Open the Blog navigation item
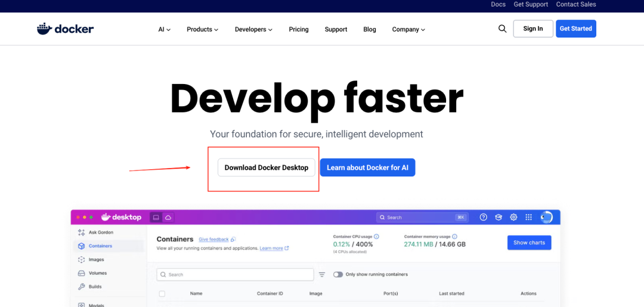The height and width of the screenshot is (307, 644). 370,30
